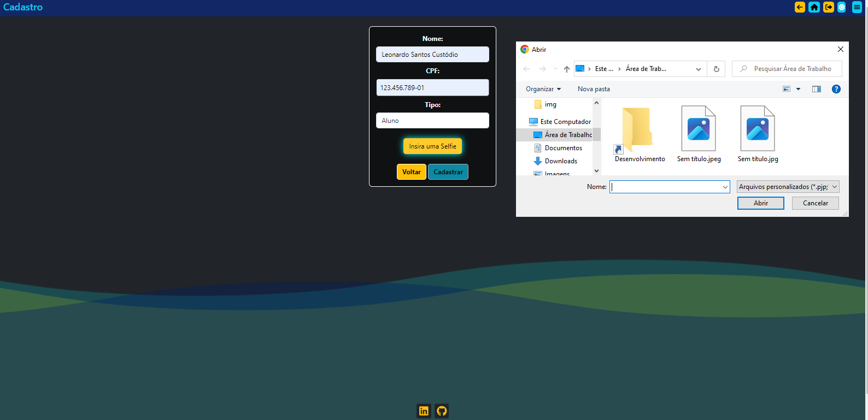
Task: Toggle the preview pane in file dialog
Action: (x=816, y=89)
